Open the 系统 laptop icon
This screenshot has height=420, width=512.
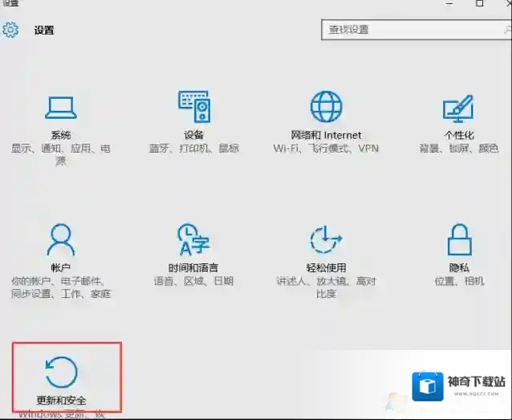click(61, 108)
